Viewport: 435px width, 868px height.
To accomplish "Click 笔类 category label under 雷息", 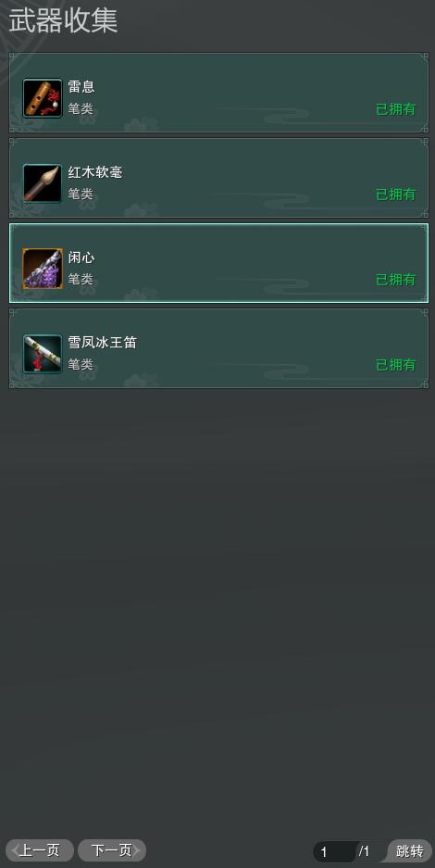I will pos(81,109).
